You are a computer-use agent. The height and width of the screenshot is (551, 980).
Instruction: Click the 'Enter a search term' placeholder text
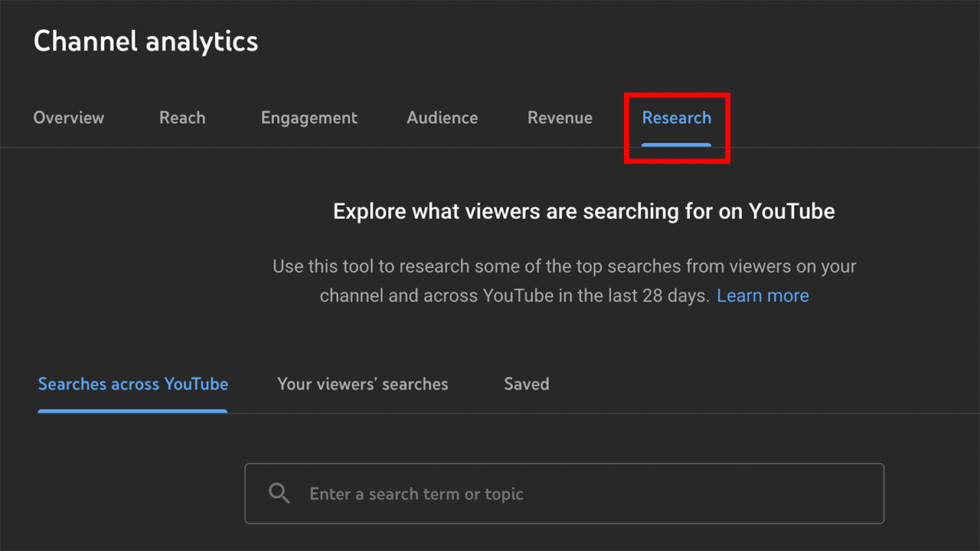(x=416, y=494)
